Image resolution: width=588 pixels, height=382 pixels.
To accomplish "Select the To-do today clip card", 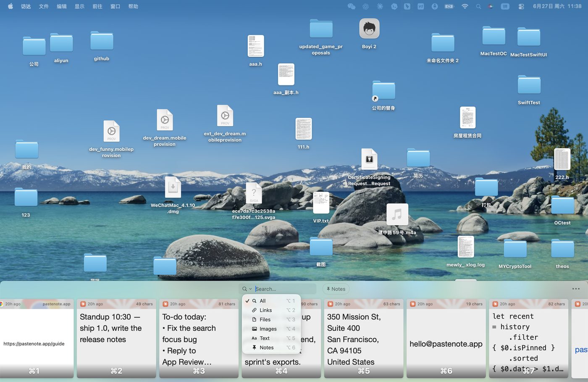I will pyautogui.click(x=199, y=339).
